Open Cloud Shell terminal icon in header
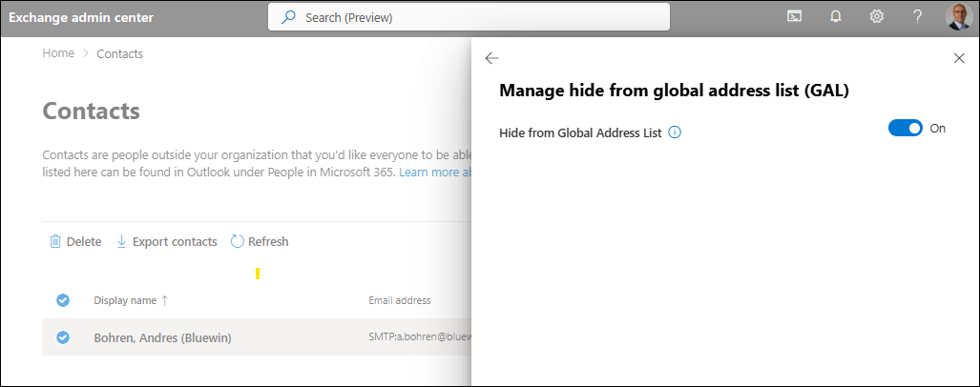 pos(794,17)
